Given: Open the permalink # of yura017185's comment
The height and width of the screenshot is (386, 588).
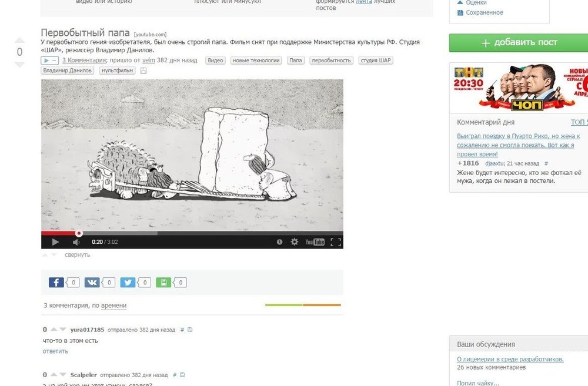Looking at the screenshot, I should point(182,330).
